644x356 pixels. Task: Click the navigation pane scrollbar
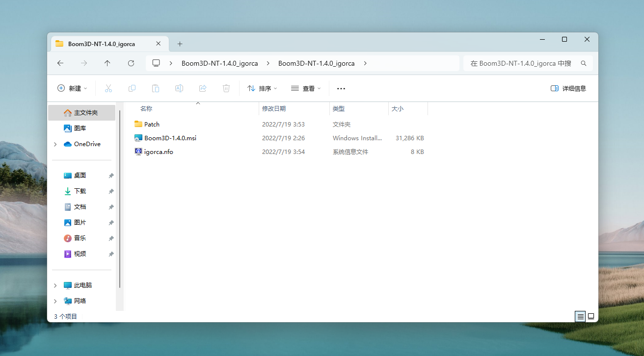pos(120,198)
